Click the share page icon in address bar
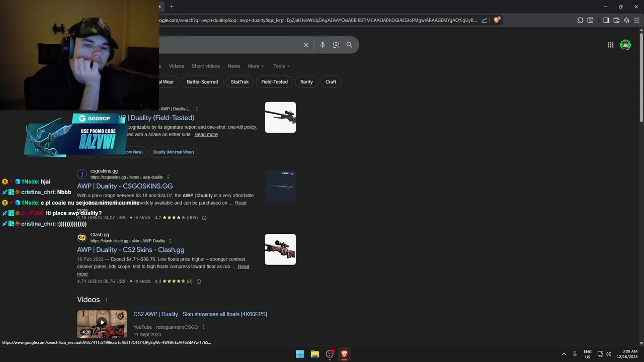Viewport: 644px width, 362px height. (484, 20)
